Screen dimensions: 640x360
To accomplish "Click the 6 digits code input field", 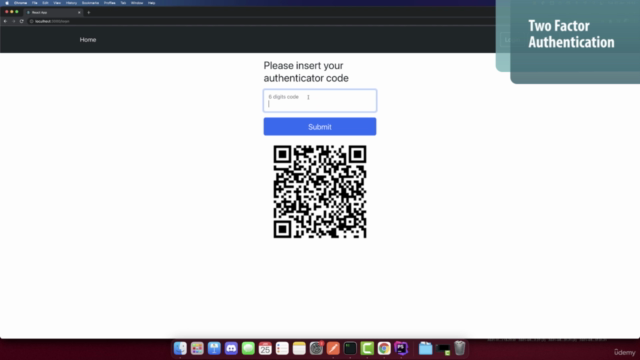I will [x=320, y=100].
